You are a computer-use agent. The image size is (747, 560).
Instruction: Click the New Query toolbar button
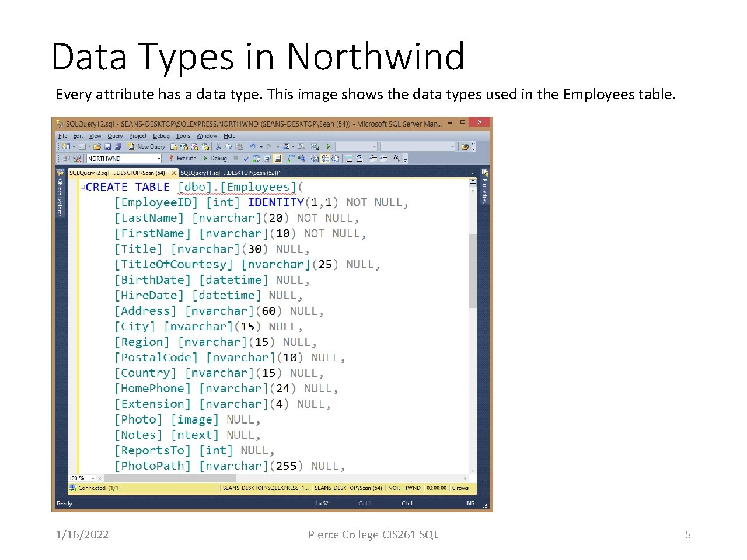146,147
